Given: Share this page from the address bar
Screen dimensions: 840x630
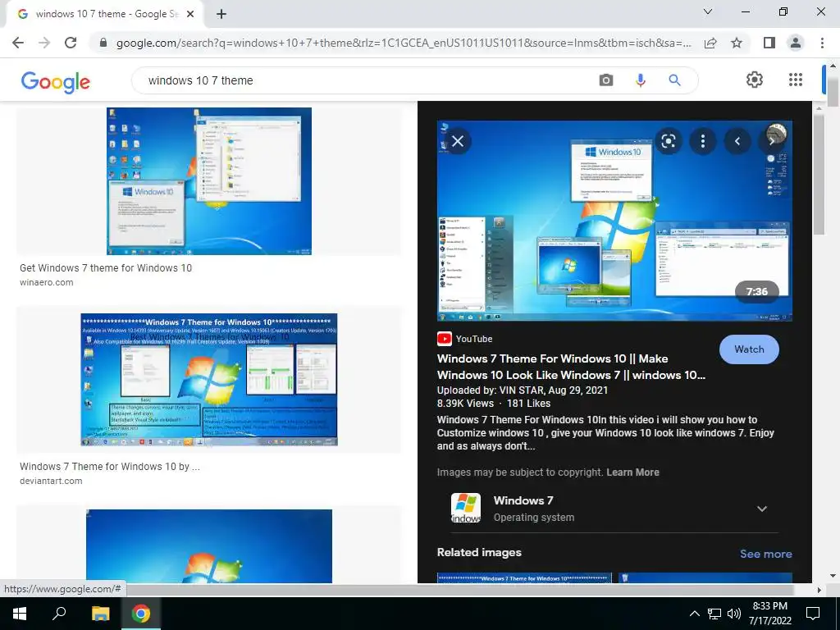Looking at the screenshot, I should click(x=710, y=43).
